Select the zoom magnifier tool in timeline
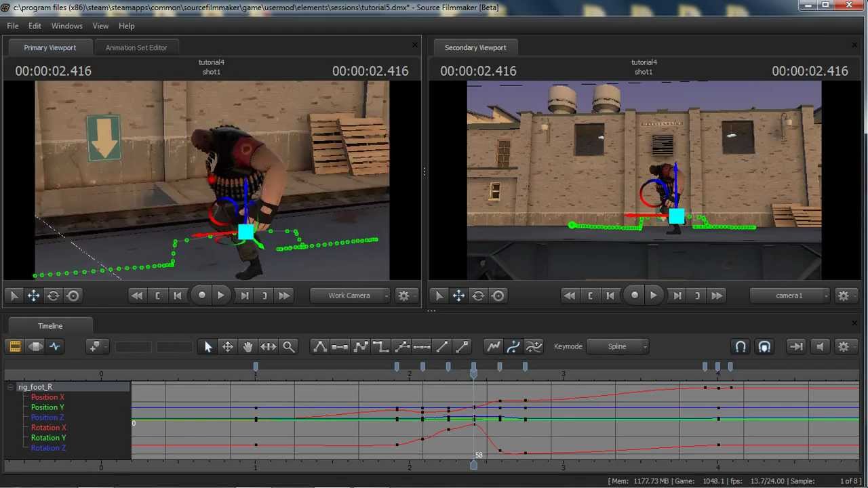 [x=289, y=346]
